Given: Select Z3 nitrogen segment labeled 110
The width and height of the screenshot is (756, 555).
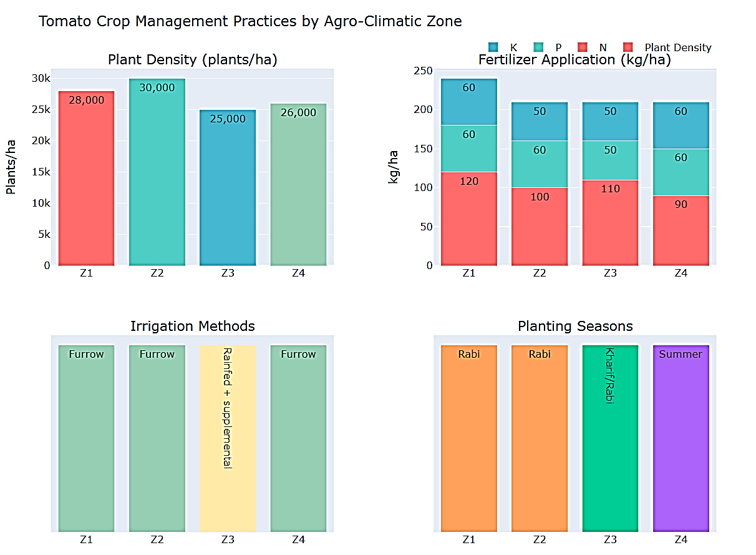Looking at the screenshot, I should click(610, 222).
